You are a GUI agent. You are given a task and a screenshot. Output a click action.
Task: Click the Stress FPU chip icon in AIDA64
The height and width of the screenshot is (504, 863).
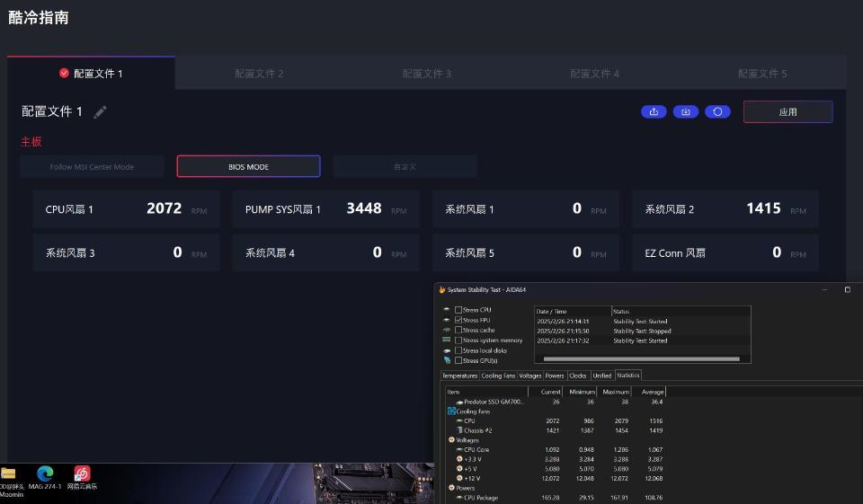pyautogui.click(x=447, y=320)
